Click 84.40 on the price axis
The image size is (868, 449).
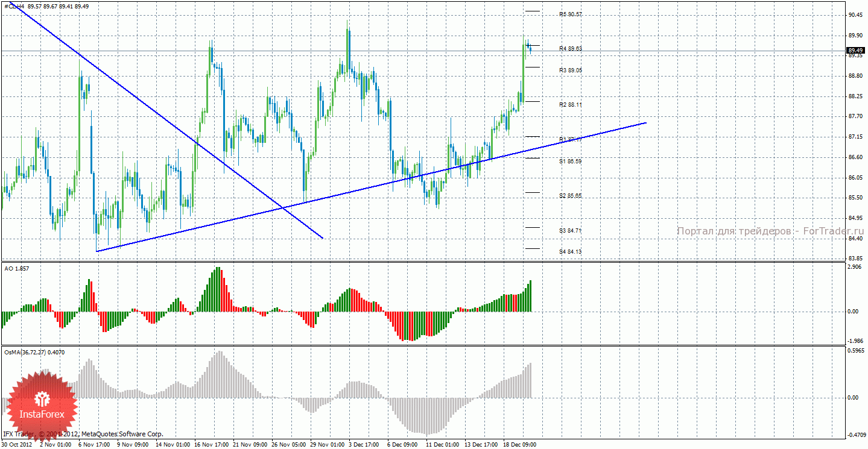pos(856,239)
